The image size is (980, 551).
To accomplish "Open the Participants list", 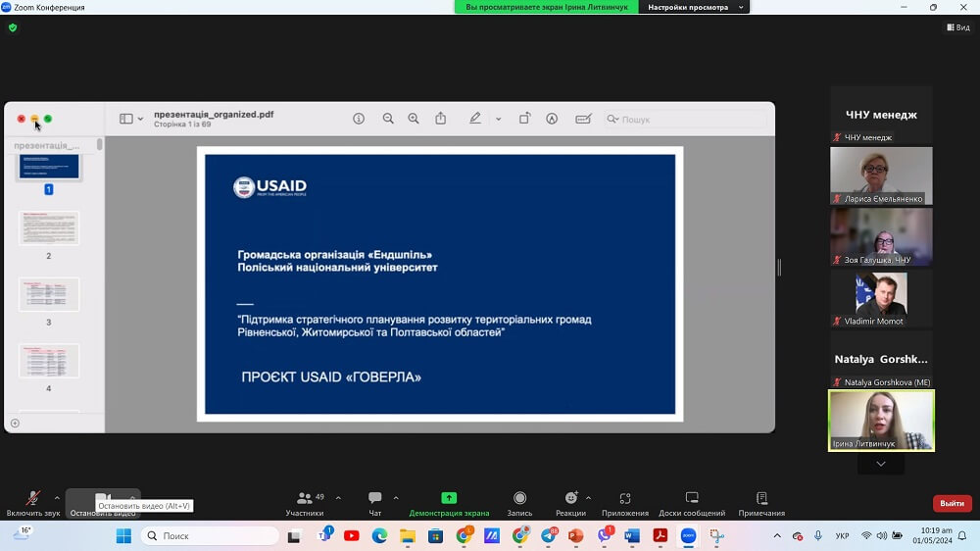I will 304,502.
